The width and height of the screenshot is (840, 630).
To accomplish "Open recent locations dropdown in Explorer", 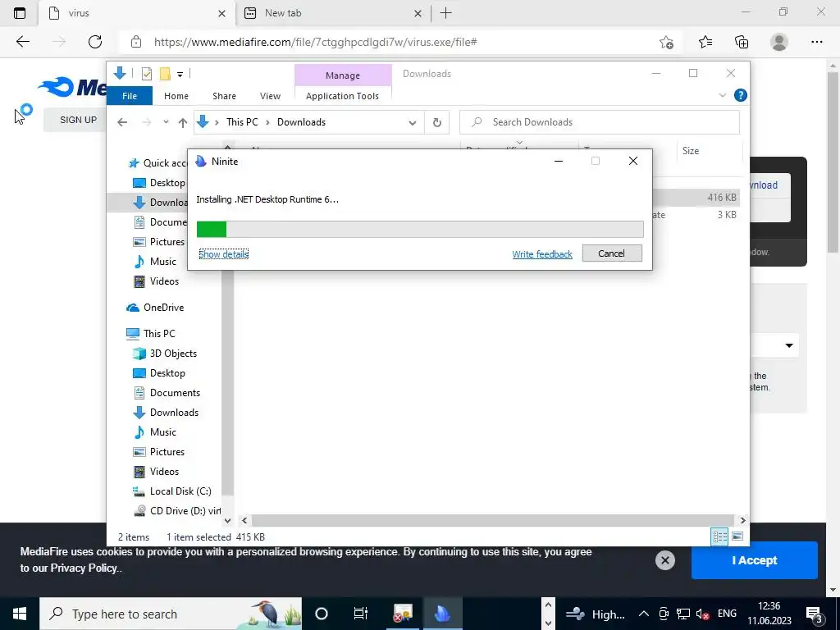I will tap(166, 122).
